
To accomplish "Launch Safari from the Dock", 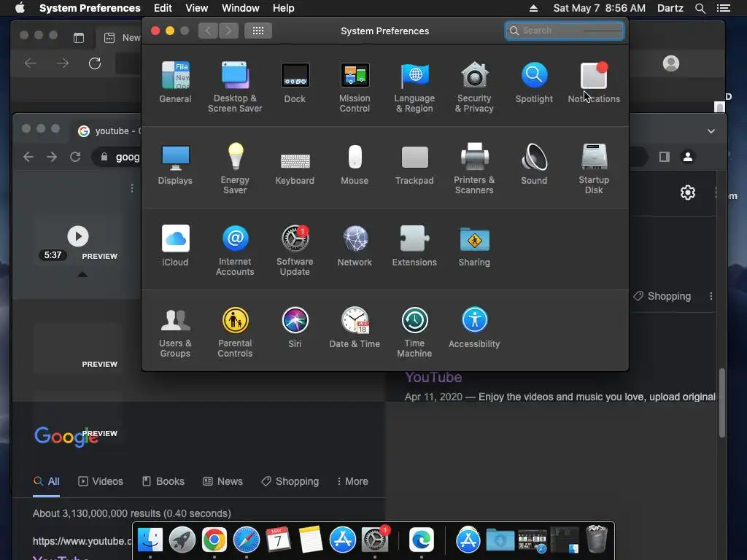I will [x=247, y=540].
